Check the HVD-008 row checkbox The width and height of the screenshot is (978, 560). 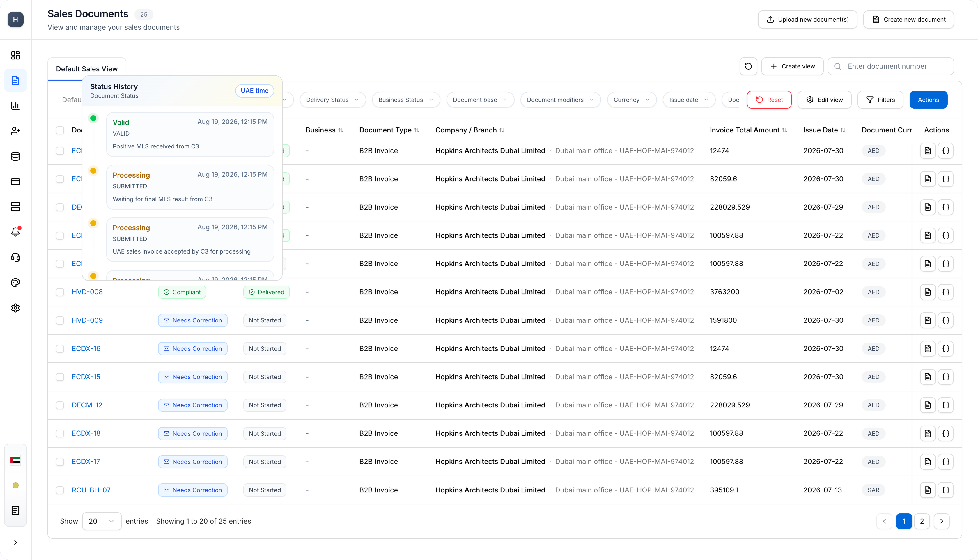pyautogui.click(x=60, y=292)
